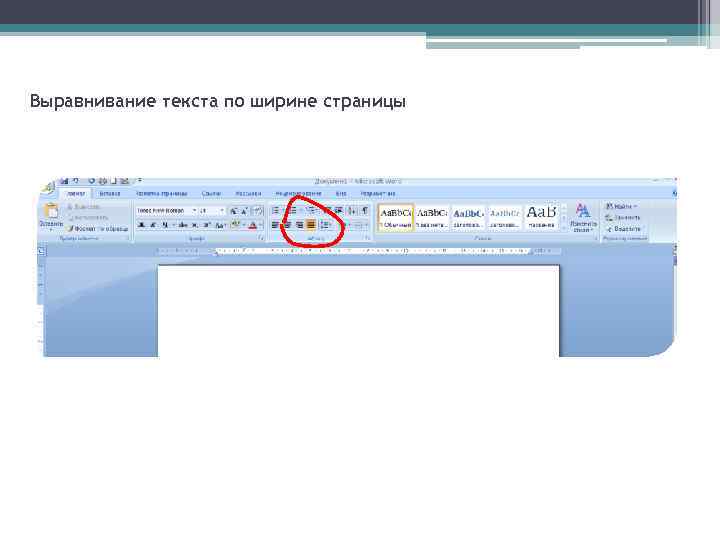Screen dimensions: 720x540
Task: Center the paragraph text
Action: tap(287, 225)
